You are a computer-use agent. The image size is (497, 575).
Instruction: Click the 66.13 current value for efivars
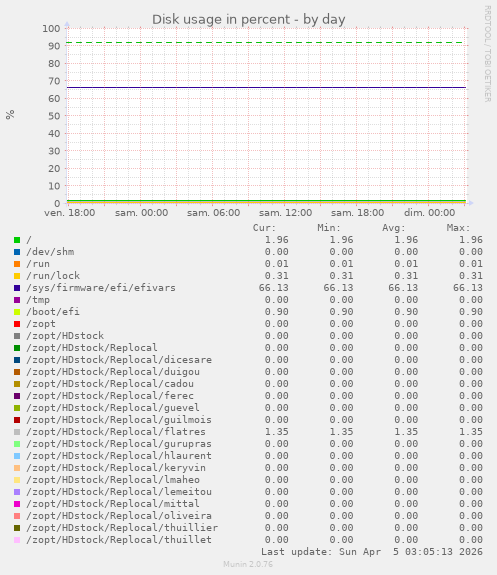point(274,288)
